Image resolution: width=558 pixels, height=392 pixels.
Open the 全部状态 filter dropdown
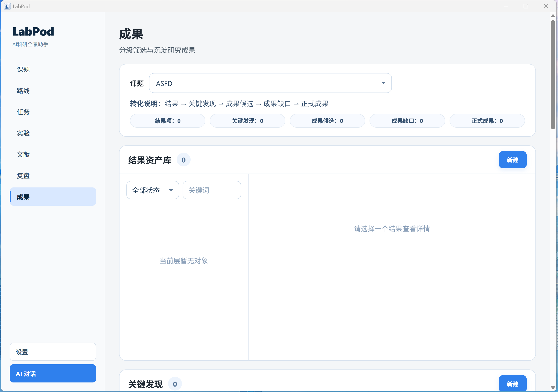coord(153,190)
